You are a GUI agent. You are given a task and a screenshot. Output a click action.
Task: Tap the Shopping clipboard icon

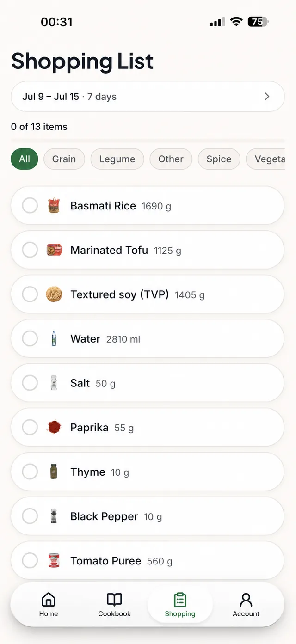tap(180, 600)
